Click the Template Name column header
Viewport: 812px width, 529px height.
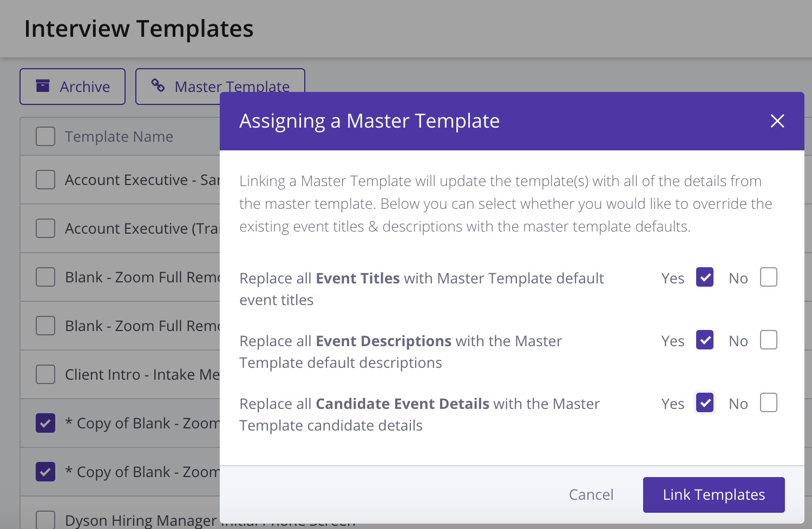pyautogui.click(x=119, y=136)
